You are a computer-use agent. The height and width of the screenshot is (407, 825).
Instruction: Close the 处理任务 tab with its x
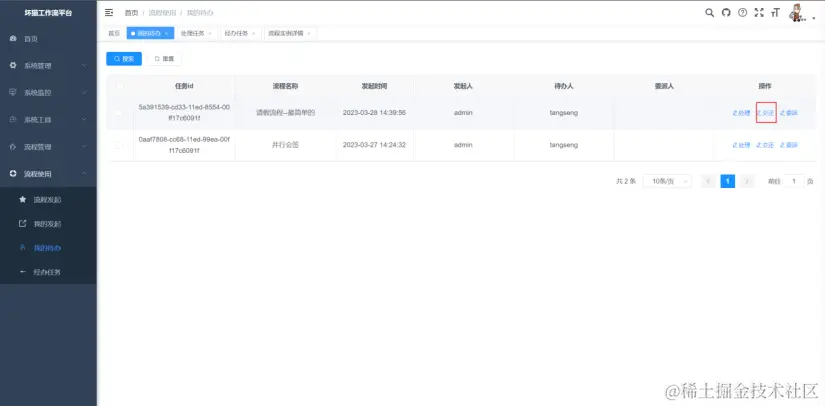click(x=210, y=34)
